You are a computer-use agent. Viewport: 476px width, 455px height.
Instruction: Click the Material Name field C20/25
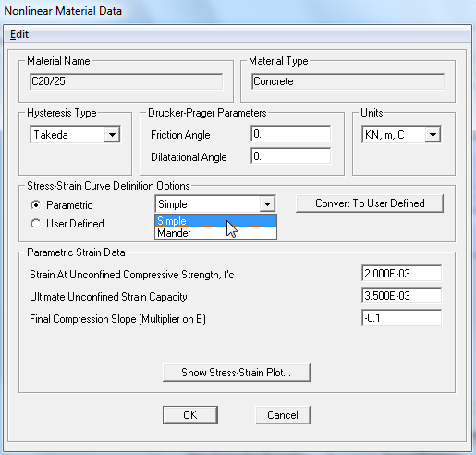pos(127,81)
